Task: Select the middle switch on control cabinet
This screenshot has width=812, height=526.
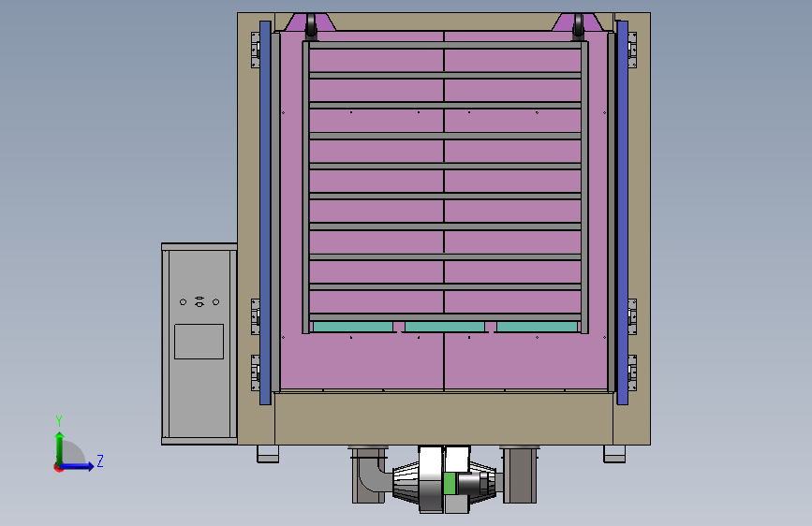Action: tap(199, 301)
